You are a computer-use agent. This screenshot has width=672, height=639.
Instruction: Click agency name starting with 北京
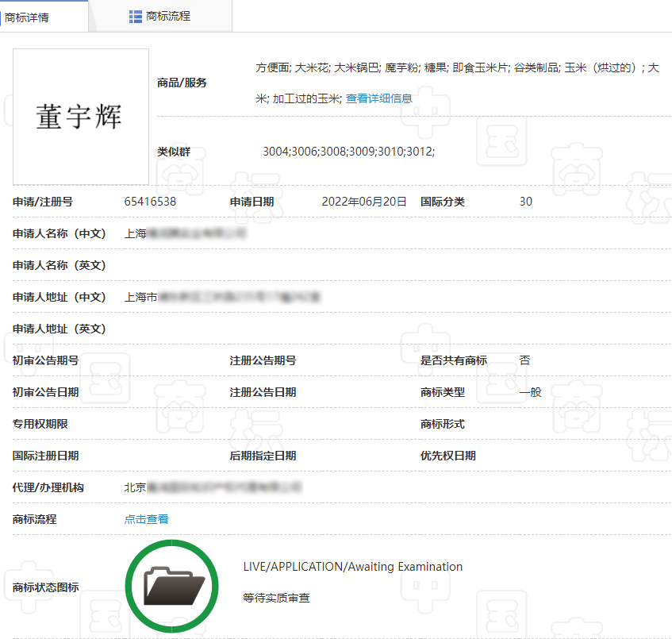213,487
